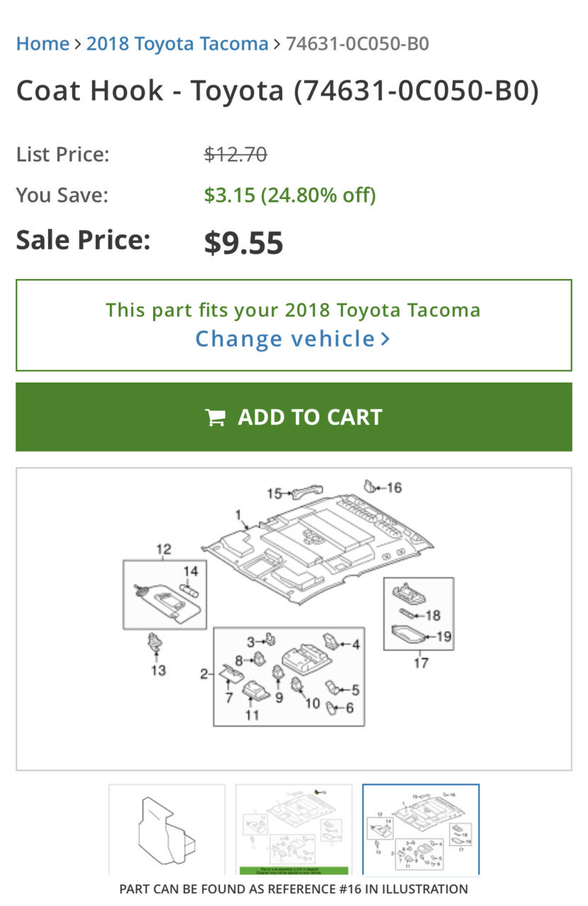
Task: Click the sun visor part 12 box
Action: click(x=165, y=594)
